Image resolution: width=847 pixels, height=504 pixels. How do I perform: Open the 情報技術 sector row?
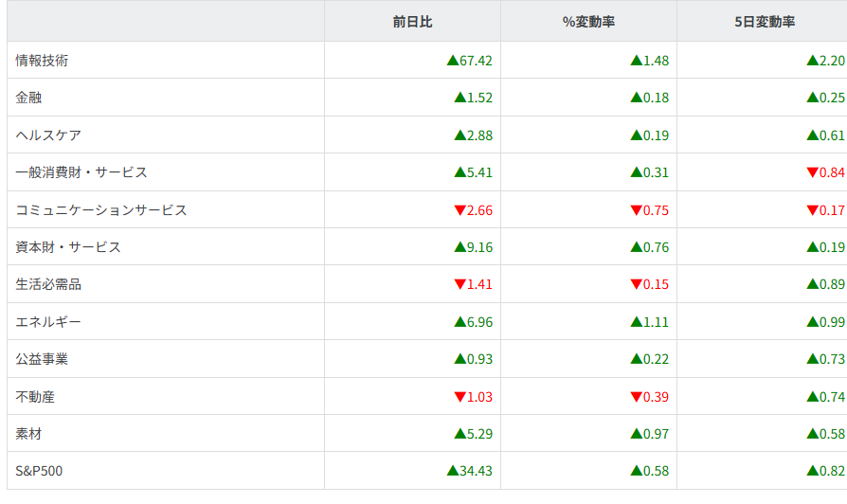(42, 61)
